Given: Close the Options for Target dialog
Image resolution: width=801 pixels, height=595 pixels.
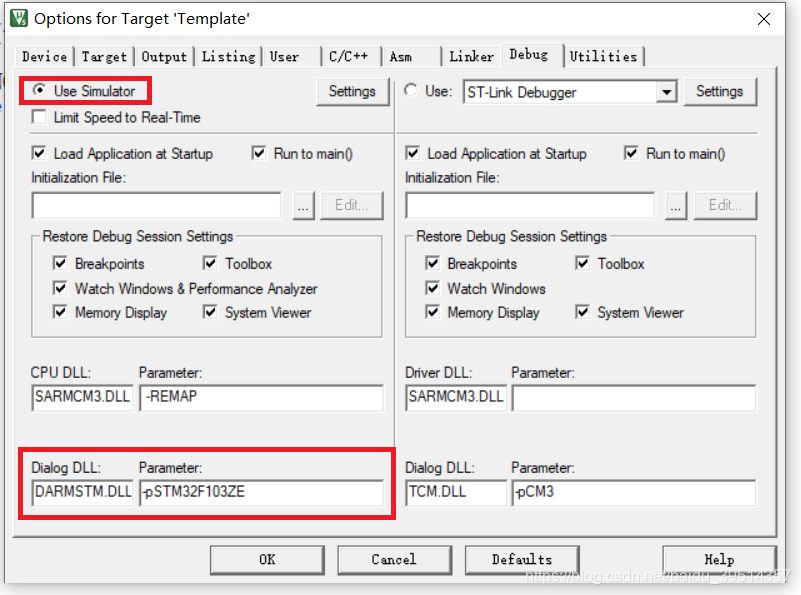Looking at the screenshot, I should tap(764, 19).
